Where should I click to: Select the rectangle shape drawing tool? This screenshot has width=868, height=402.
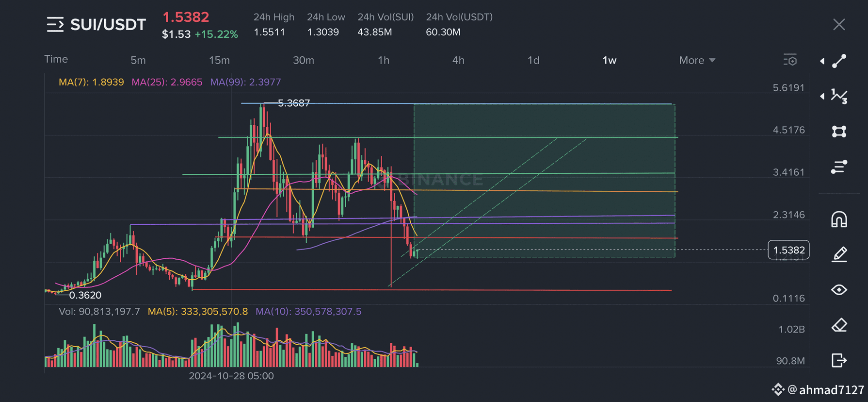point(839,132)
